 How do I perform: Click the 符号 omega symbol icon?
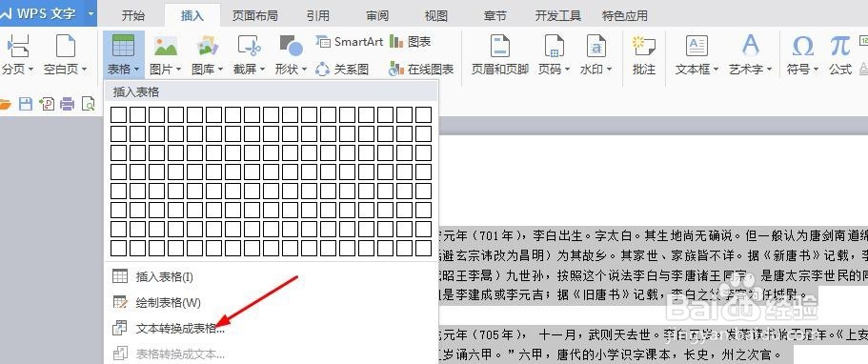click(x=802, y=46)
